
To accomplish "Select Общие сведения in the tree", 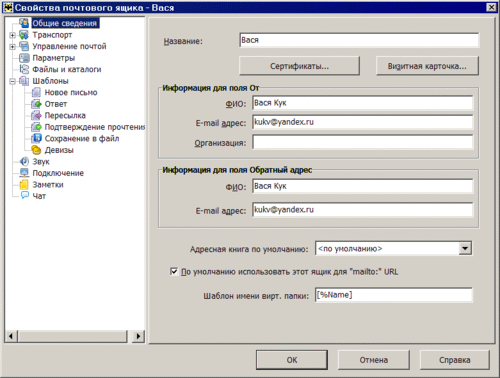I will coord(65,23).
